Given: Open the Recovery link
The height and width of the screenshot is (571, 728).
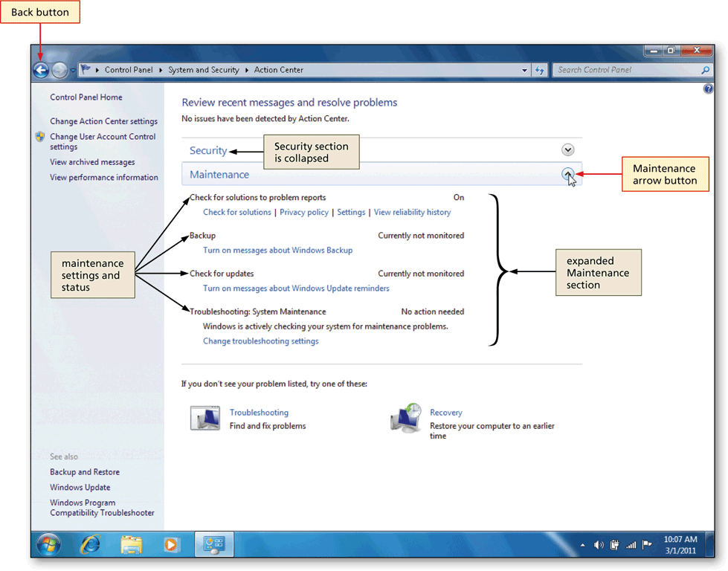Looking at the screenshot, I should click(446, 413).
